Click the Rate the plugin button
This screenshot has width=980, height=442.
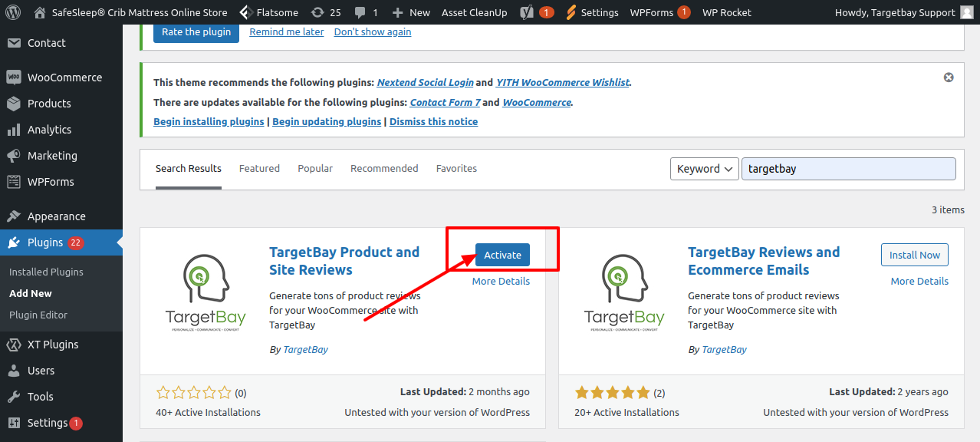click(196, 32)
